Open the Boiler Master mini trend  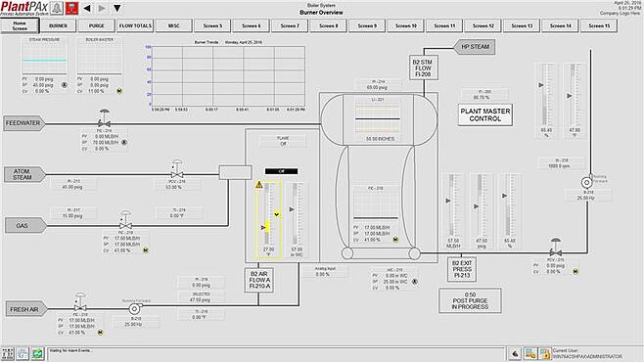click(100, 56)
